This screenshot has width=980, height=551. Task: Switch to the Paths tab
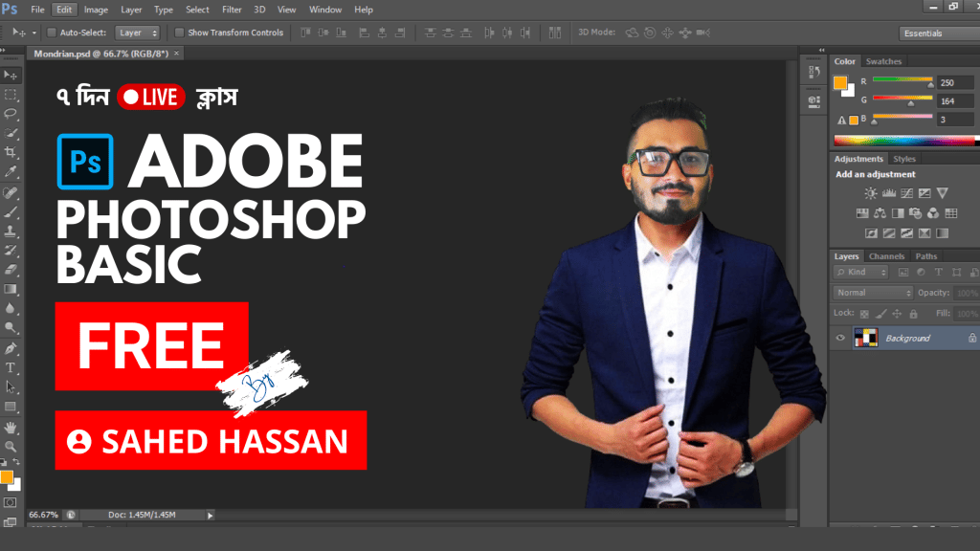tap(925, 256)
